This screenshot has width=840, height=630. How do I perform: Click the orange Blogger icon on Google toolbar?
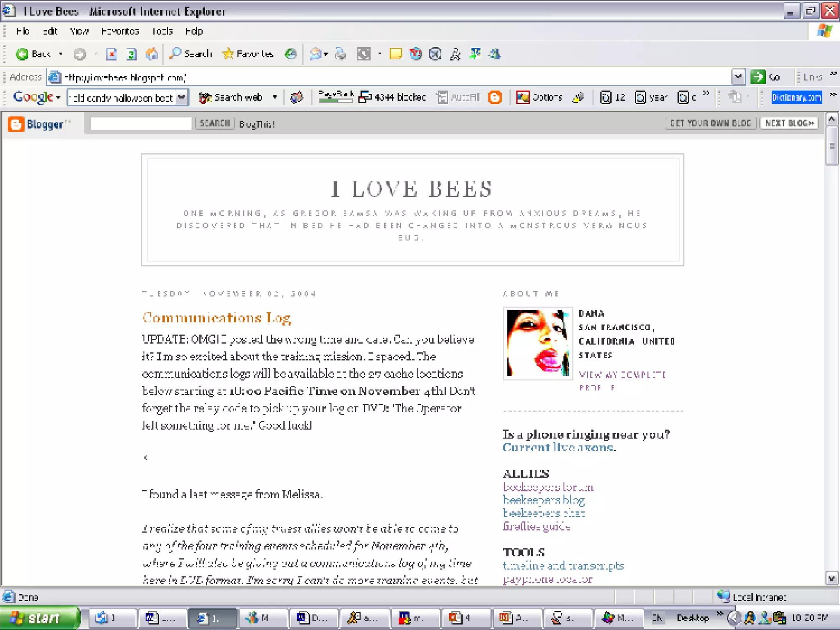495,97
